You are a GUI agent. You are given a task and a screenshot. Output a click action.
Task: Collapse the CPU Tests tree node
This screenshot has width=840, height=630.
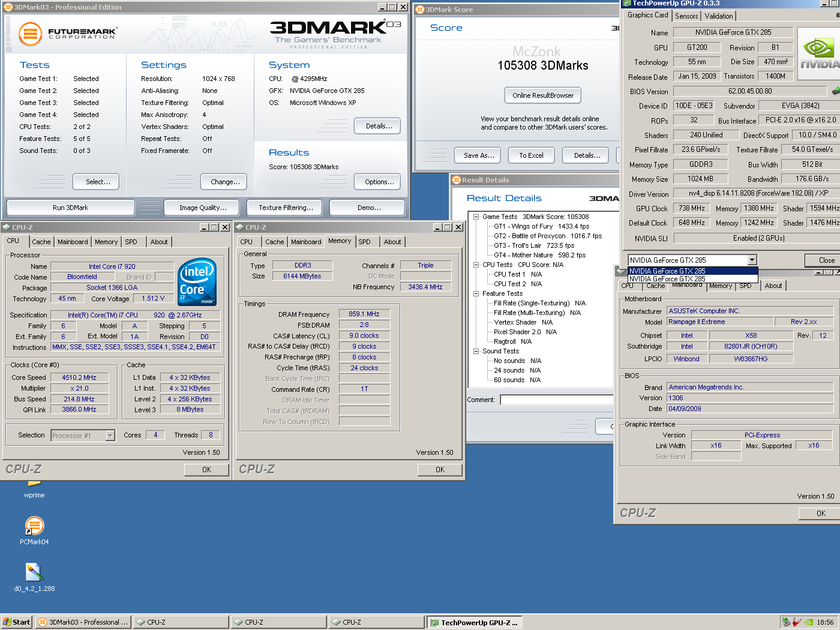click(x=476, y=265)
